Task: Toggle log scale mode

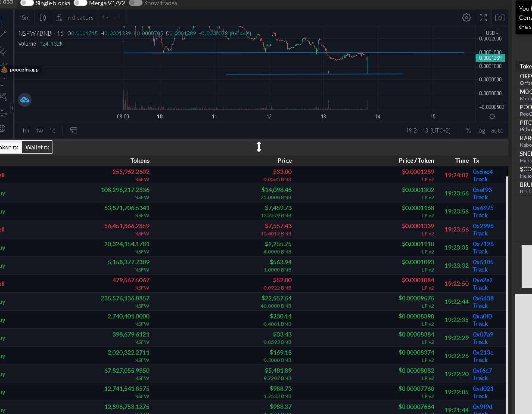Action: point(481,130)
